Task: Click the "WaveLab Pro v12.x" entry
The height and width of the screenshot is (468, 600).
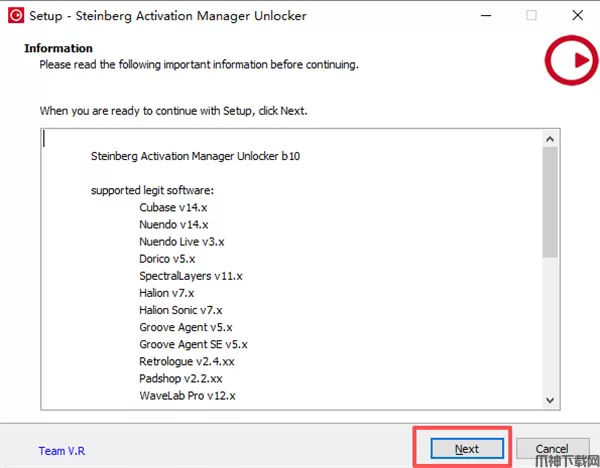Action: coord(187,396)
